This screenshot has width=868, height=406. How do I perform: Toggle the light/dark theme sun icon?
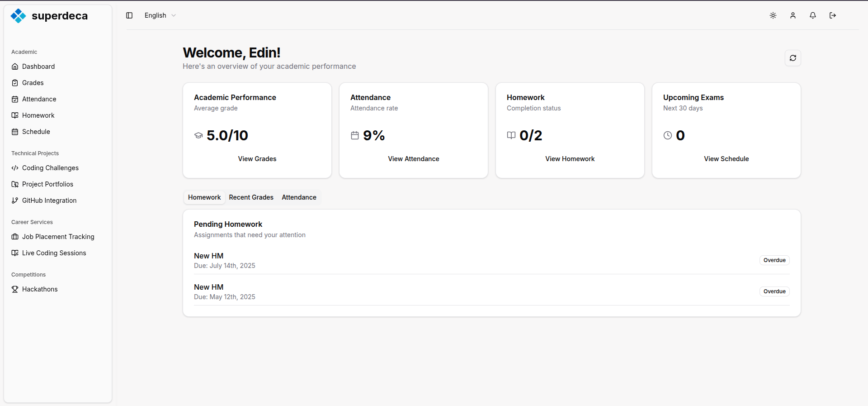coord(773,15)
